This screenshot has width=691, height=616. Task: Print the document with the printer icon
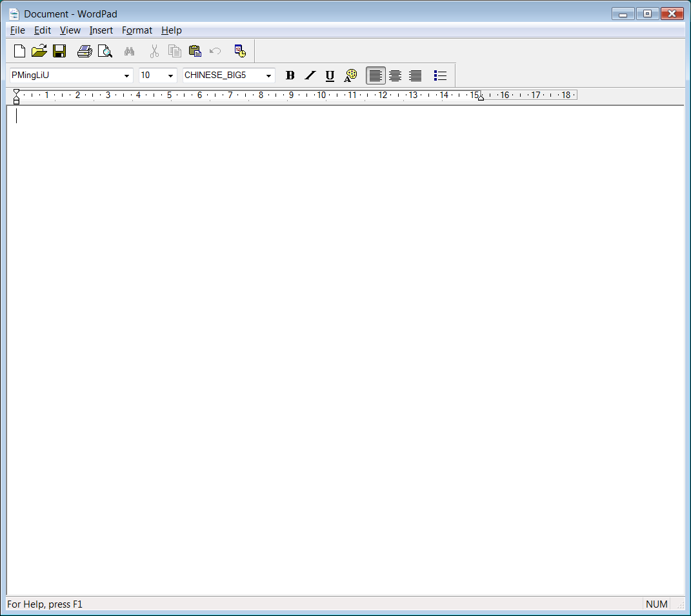(85, 51)
